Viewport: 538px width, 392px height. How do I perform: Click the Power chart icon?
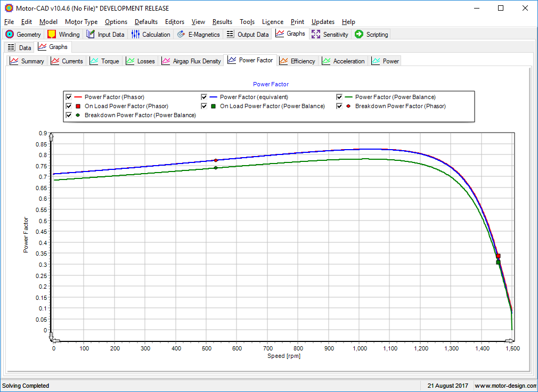point(376,61)
